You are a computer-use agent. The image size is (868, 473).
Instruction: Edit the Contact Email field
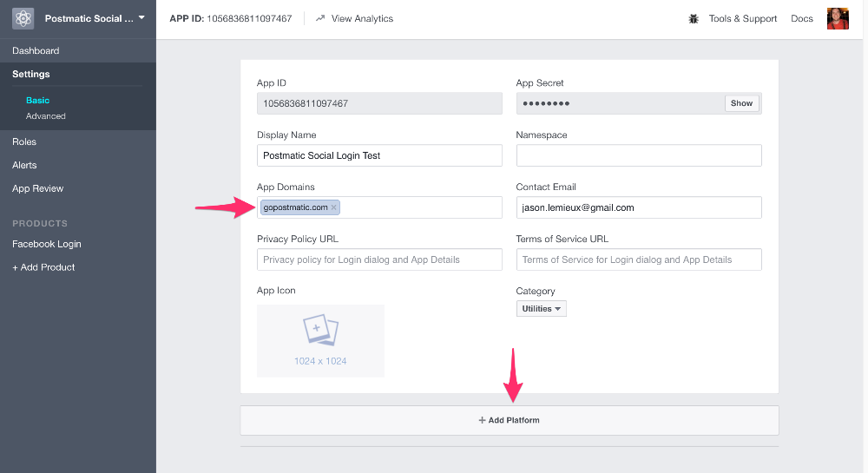click(639, 207)
